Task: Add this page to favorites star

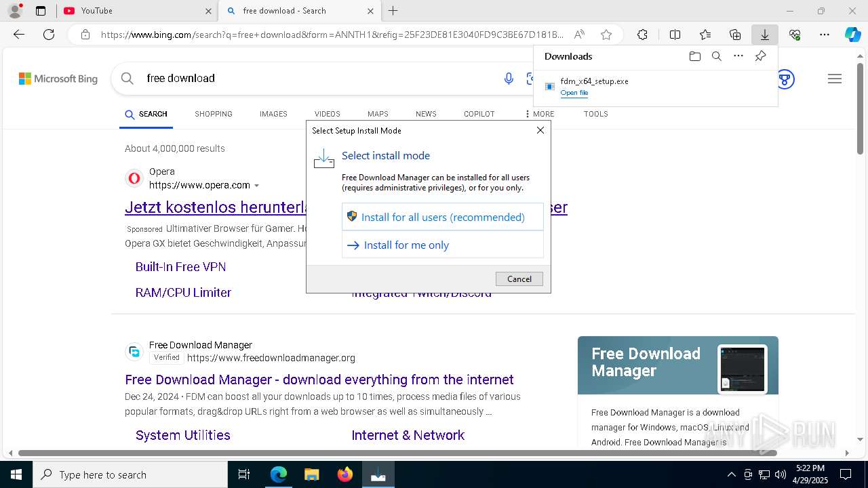Action: click(x=606, y=35)
